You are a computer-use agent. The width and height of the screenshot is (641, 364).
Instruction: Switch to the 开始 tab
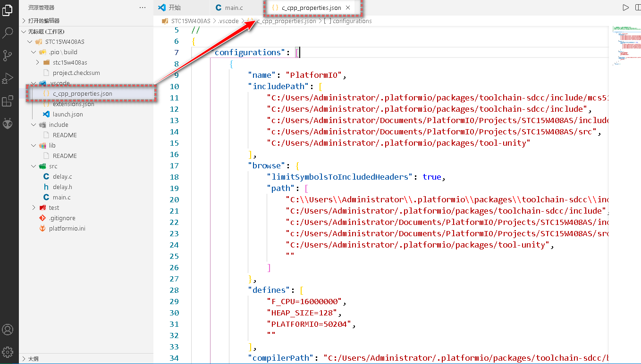pos(181,8)
